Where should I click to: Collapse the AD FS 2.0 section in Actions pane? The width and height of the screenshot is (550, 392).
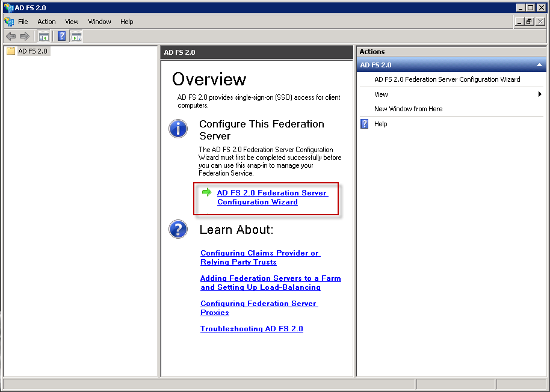coord(540,65)
